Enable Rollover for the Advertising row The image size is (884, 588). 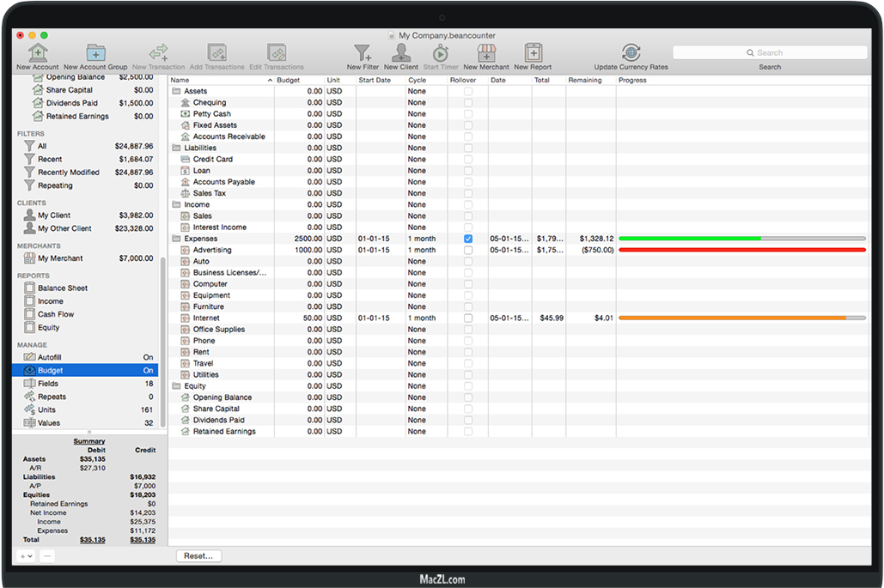[468, 250]
